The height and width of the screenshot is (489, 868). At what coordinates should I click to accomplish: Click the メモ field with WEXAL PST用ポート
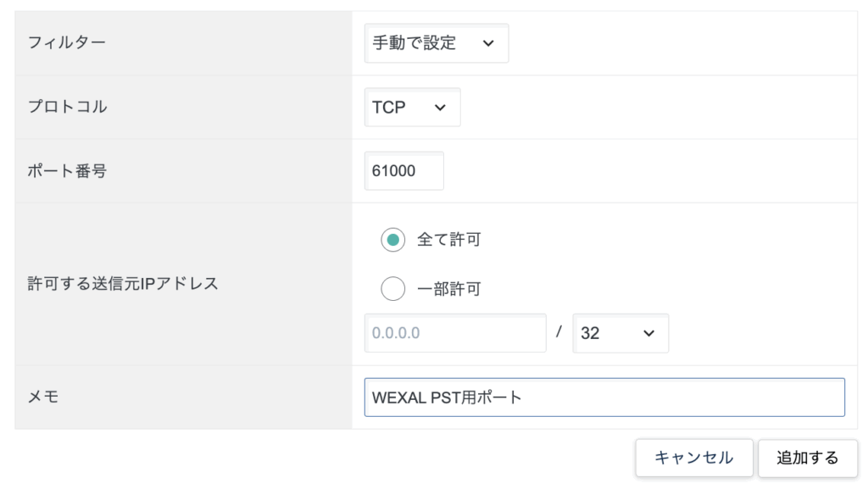pyautogui.click(x=604, y=397)
